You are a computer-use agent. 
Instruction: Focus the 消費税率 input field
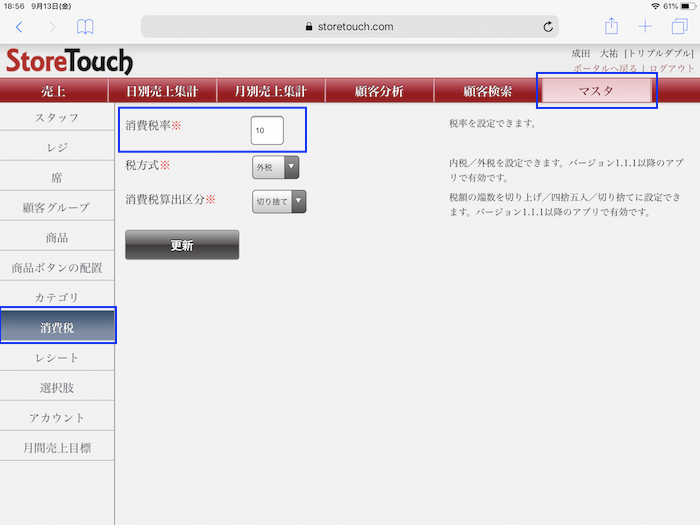click(267, 130)
